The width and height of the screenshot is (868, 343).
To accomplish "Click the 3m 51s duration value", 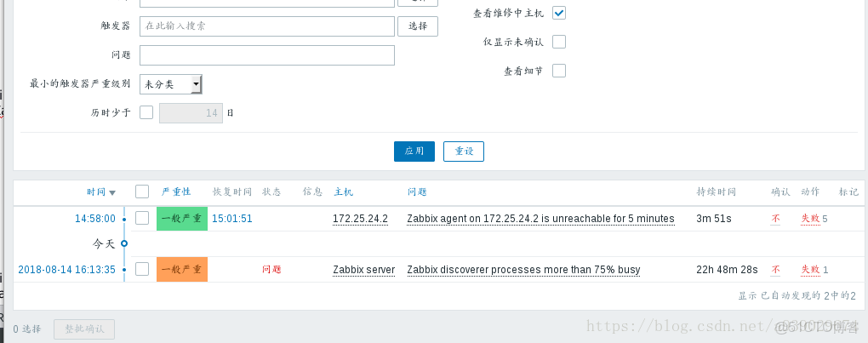I will [x=714, y=219].
